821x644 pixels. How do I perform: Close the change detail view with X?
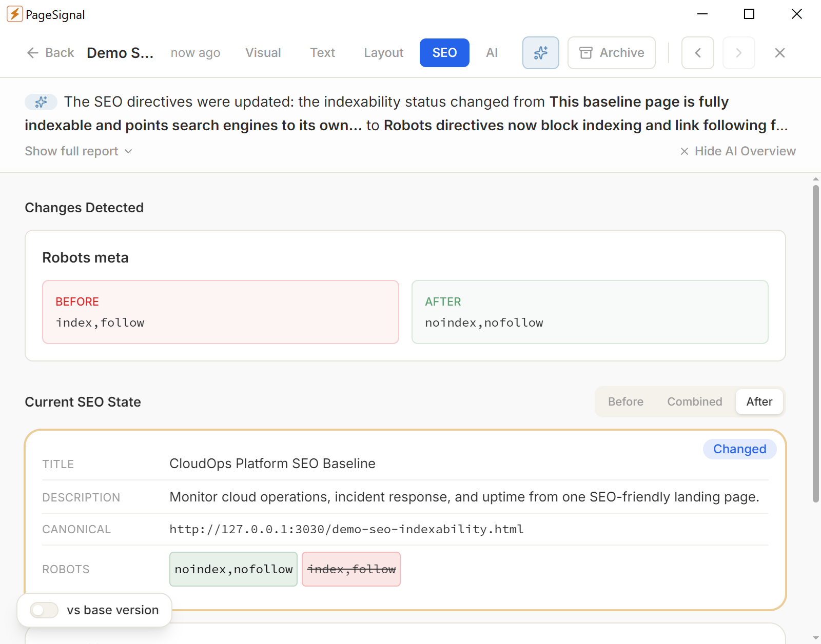(x=779, y=53)
